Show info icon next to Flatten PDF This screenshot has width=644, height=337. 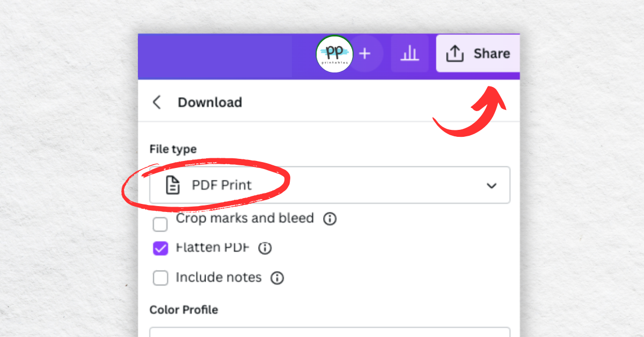point(265,248)
